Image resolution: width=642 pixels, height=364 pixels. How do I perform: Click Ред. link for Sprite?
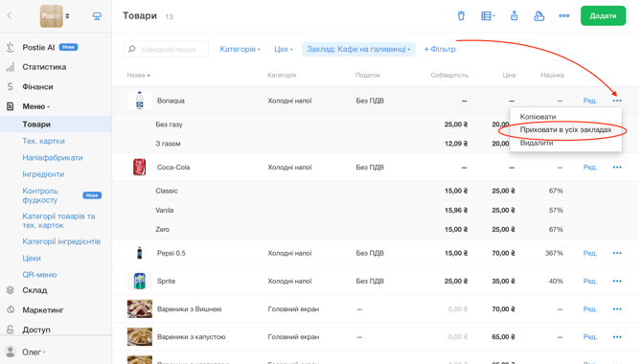click(x=590, y=282)
